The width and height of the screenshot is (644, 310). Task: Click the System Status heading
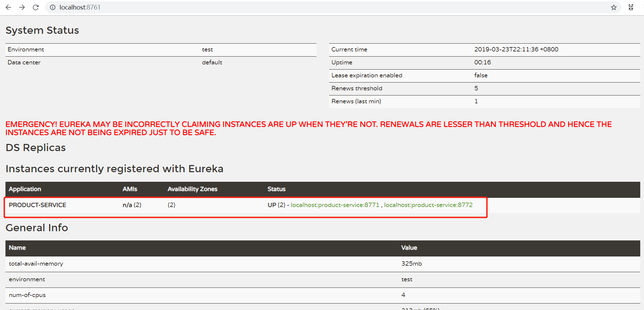(42, 30)
